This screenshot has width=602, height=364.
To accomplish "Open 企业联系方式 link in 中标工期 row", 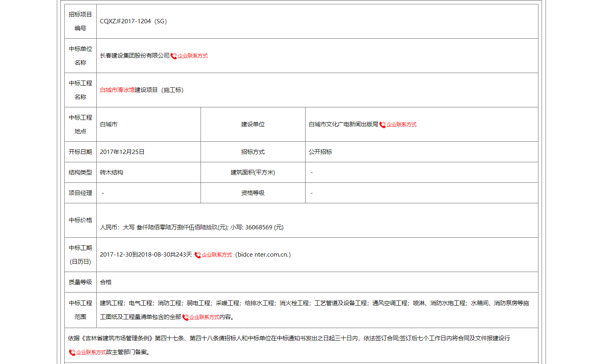I will pos(217,255).
